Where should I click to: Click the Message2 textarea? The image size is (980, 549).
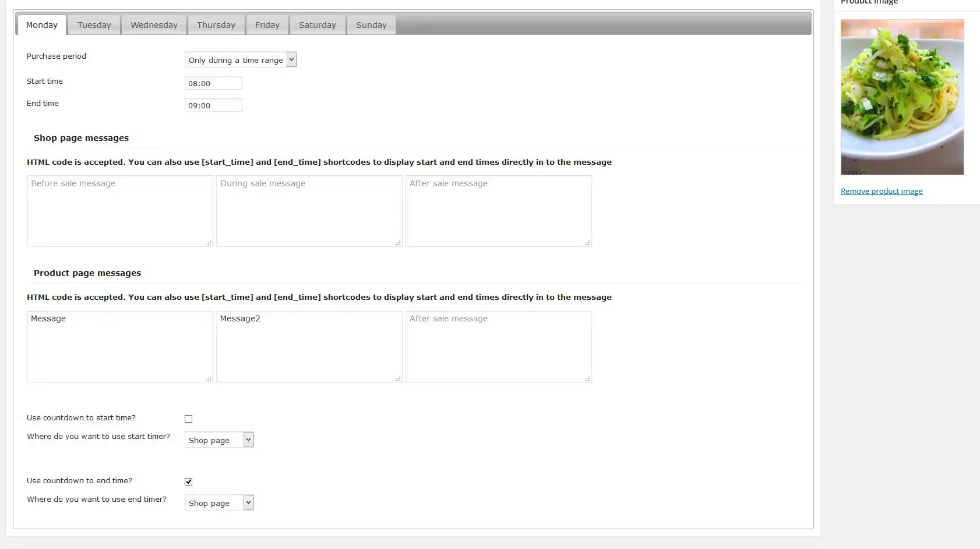(x=309, y=346)
